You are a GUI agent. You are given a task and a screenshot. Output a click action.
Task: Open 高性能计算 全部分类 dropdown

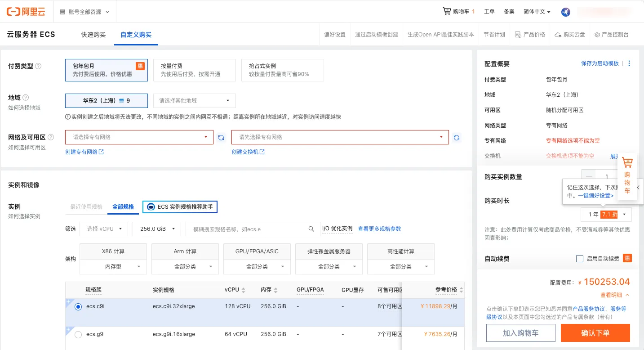[x=401, y=267]
